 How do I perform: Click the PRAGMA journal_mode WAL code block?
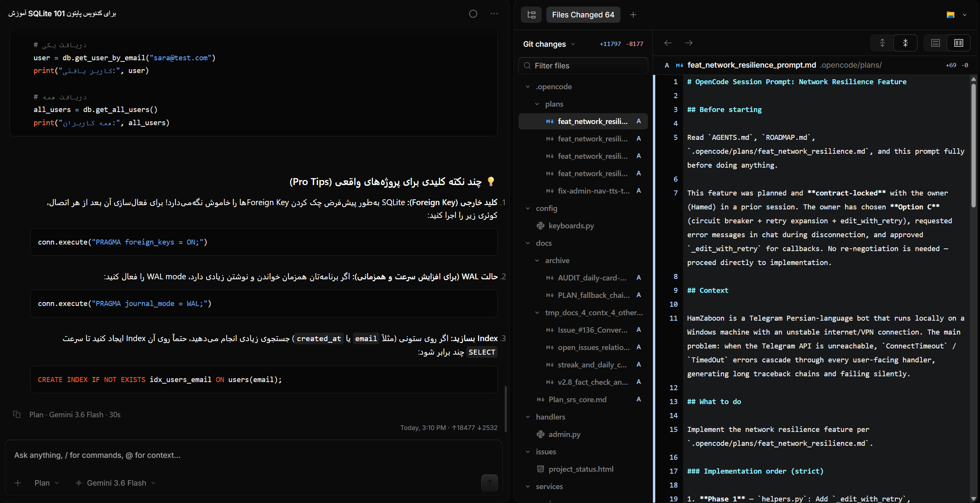tap(264, 304)
